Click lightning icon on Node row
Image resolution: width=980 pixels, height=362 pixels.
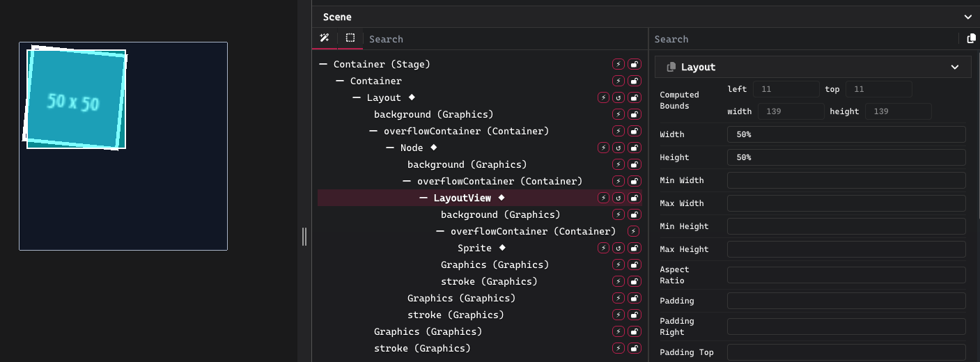tap(603, 148)
